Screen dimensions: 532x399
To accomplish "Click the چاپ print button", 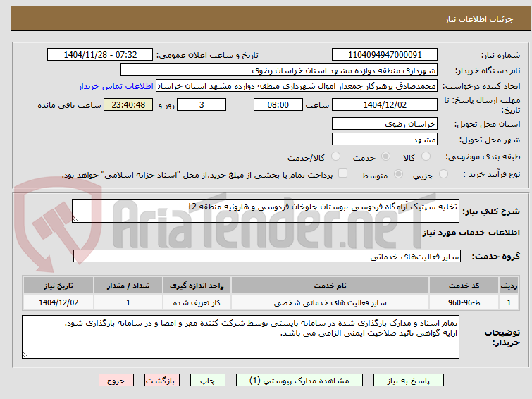I will (208, 381).
